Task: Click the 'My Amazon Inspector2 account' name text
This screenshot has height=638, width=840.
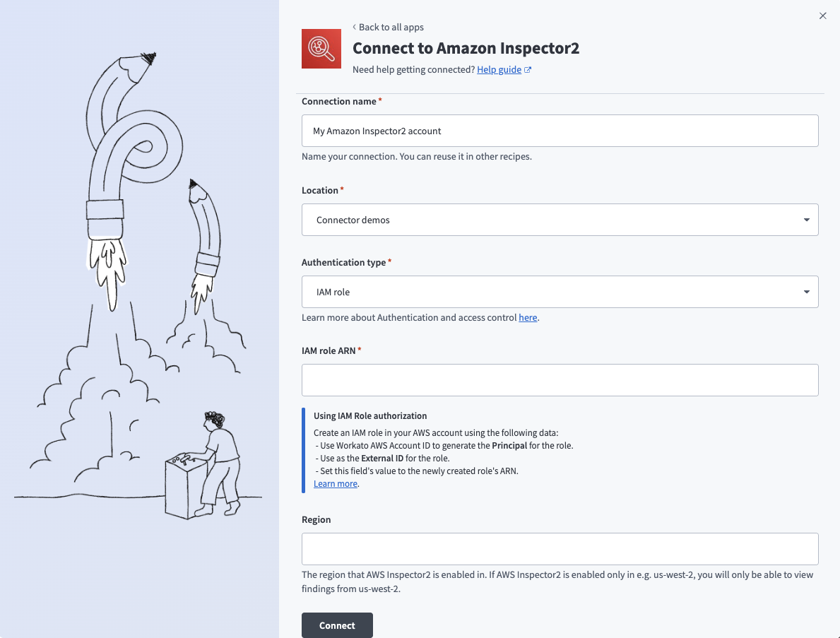Action: [376, 131]
